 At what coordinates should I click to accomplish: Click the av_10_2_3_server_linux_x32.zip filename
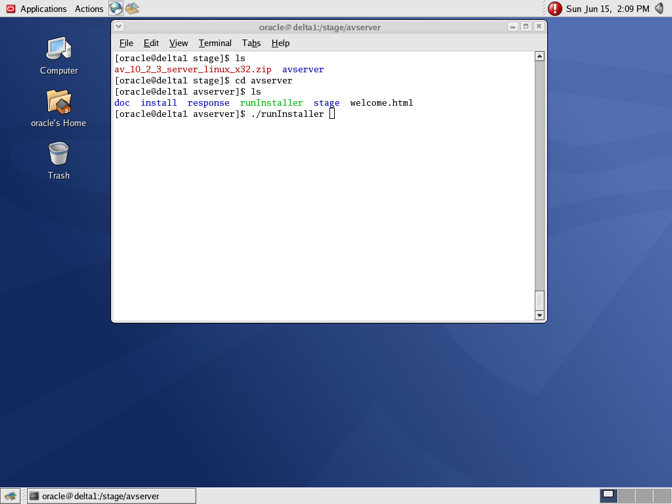193,69
